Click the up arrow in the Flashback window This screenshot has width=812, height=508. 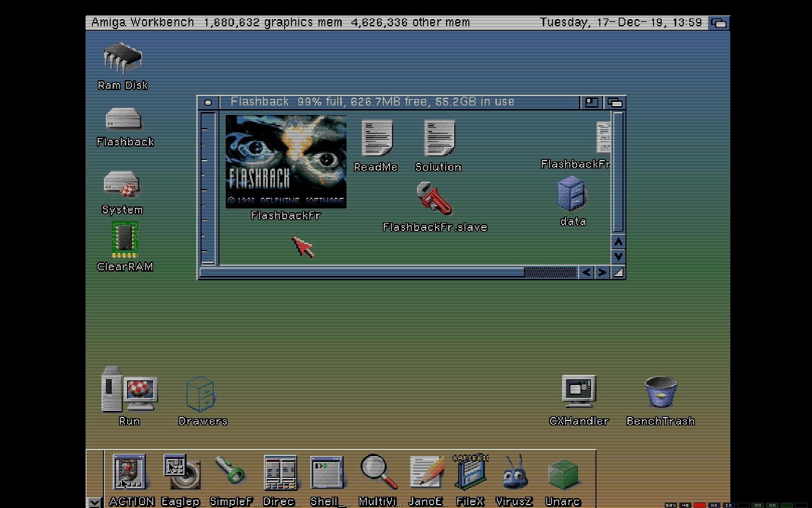[618, 242]
